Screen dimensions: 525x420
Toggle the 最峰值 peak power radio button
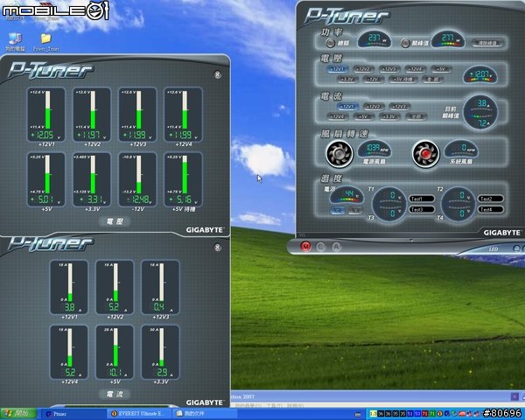pos(405,43)
